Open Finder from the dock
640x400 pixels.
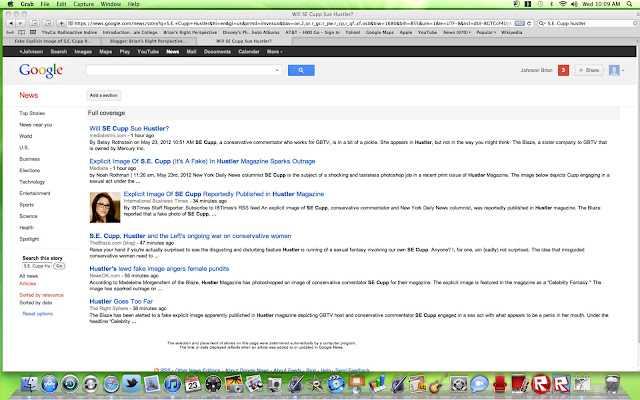(29, 384)
